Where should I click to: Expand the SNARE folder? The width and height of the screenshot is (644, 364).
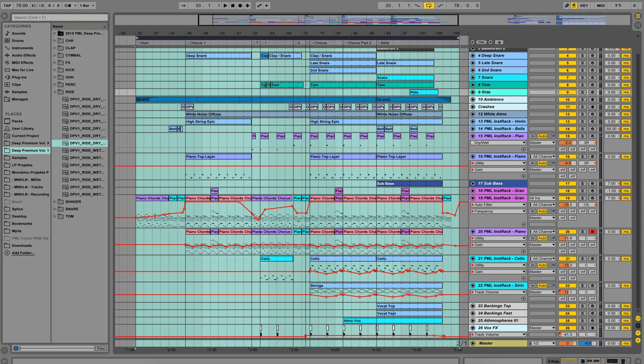pyautogui.click(x=54, y=209)
